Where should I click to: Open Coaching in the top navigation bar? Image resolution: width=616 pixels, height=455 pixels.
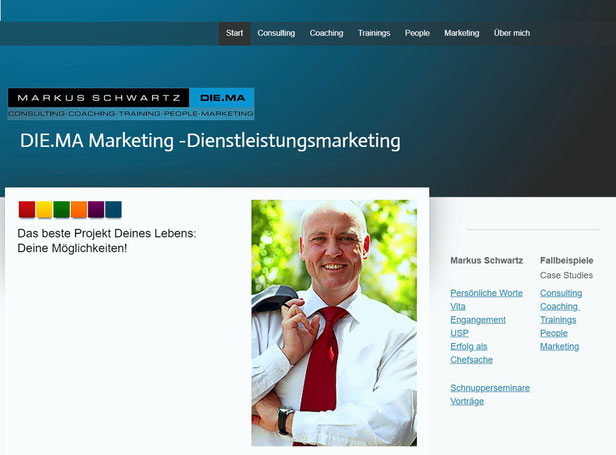pyautogui.click(x=326, y=33)
